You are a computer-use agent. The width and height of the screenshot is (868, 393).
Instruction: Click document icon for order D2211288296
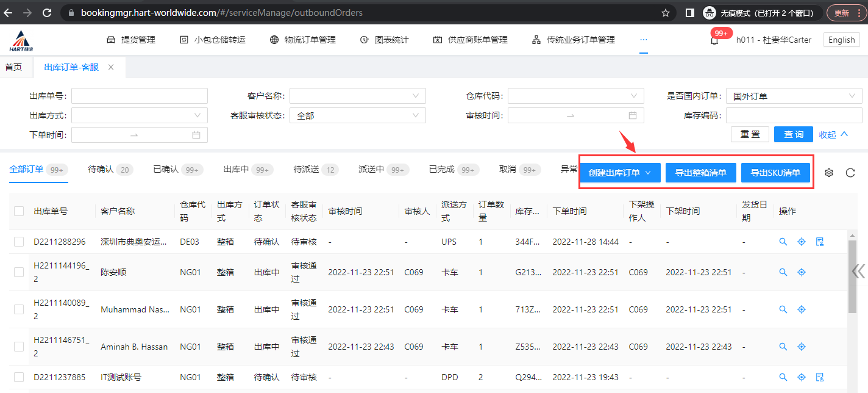pyautogui.click(x=820, y=242)
